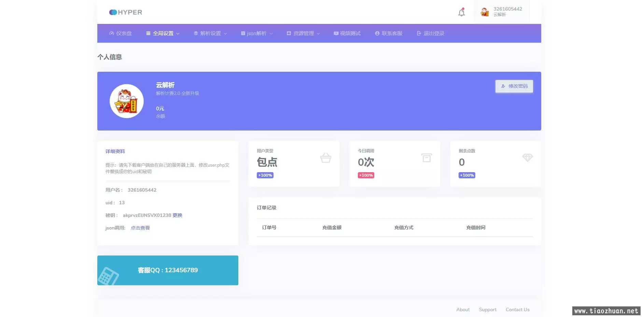Open the 仪表盘 dashboard menu item
Image resolution: width=644 pixels, height=317 pixels.
[x=121, y=33]
